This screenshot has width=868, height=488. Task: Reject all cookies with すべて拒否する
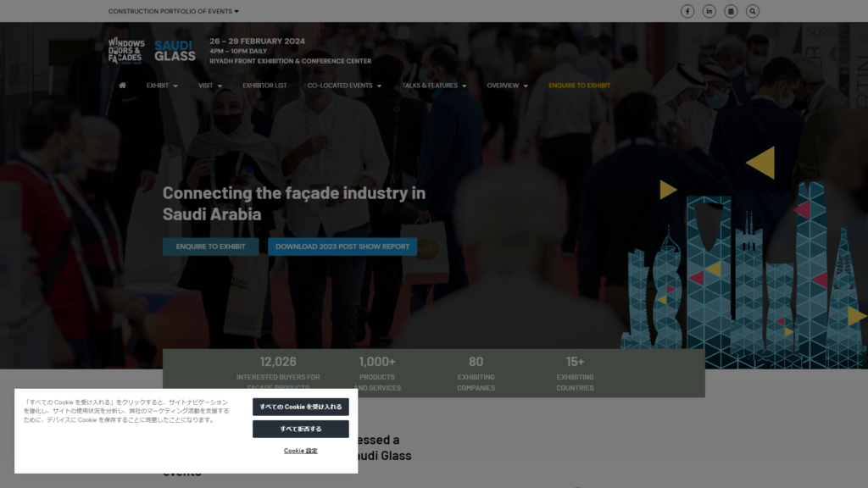(x=301, y=429)
